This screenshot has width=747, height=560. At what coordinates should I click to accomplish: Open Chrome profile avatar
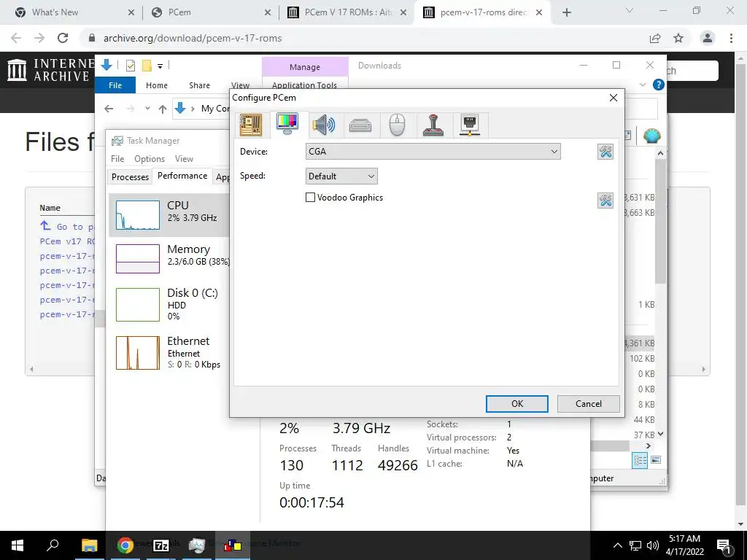(x=708, y=38)
